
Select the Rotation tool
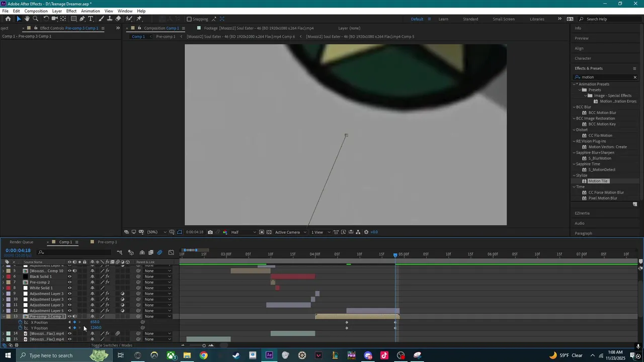pyautogui.click(x=46, y=19)
